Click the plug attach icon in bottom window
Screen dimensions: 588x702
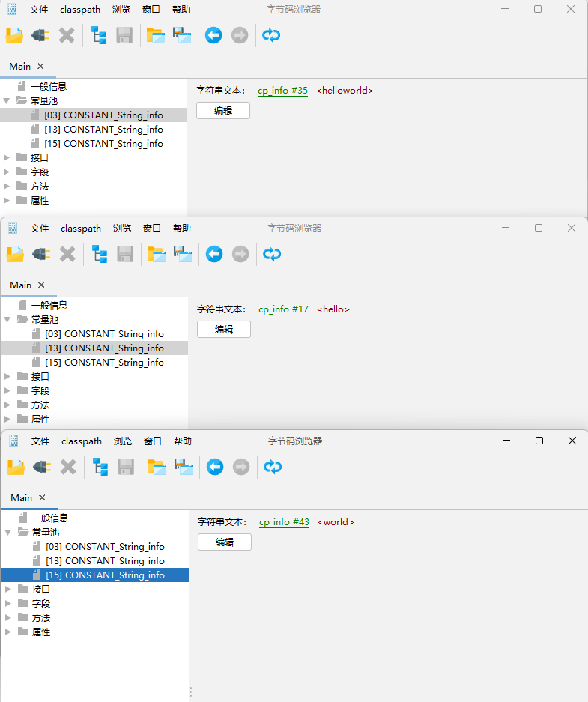click(42, 467)
